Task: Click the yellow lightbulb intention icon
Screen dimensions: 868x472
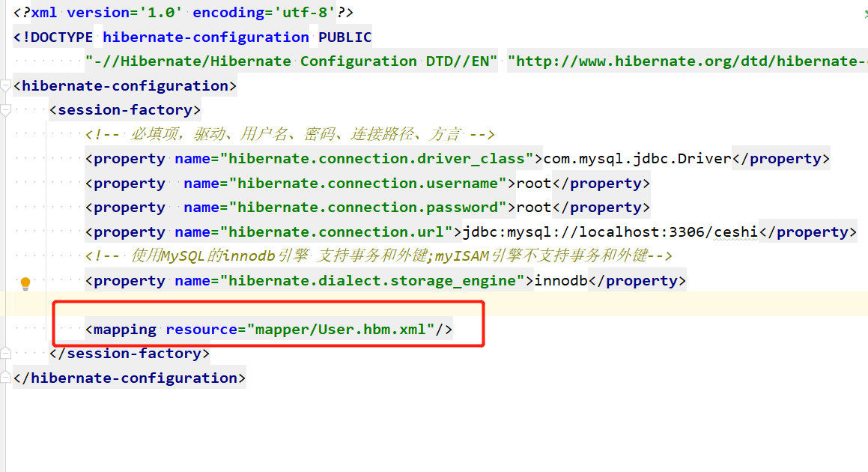Action: (x=25, y=284)
